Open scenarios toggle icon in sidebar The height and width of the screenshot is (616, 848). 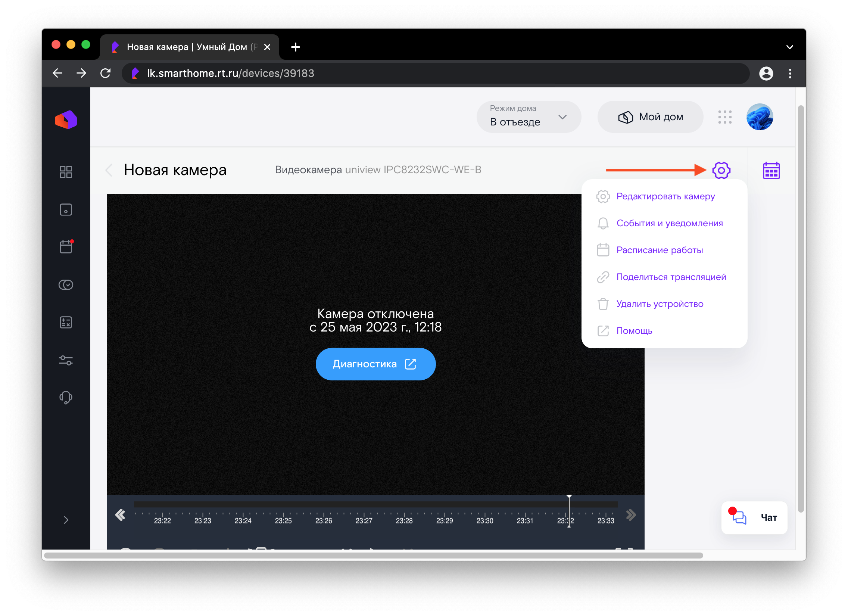coord(66,284)
